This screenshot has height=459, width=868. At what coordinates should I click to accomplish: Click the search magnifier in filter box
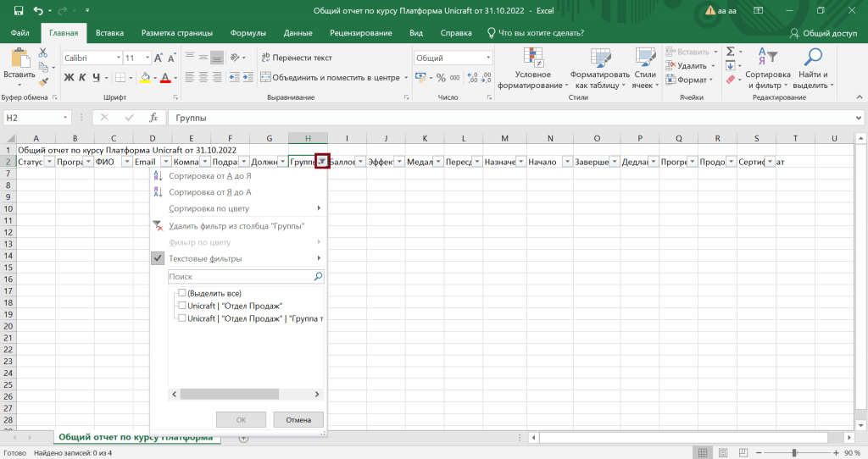[x=318, y=277]
